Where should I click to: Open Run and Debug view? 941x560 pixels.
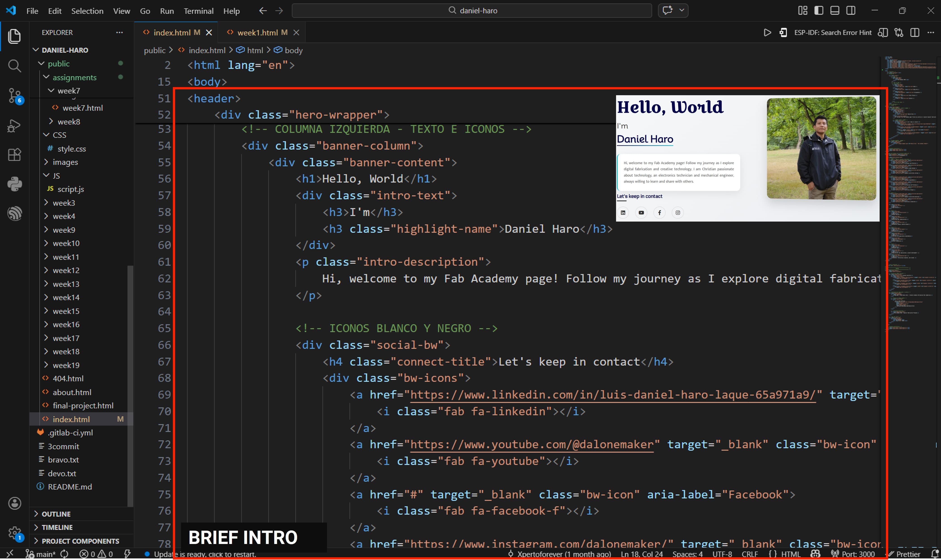pyautogui.click(x=14, y=126)
